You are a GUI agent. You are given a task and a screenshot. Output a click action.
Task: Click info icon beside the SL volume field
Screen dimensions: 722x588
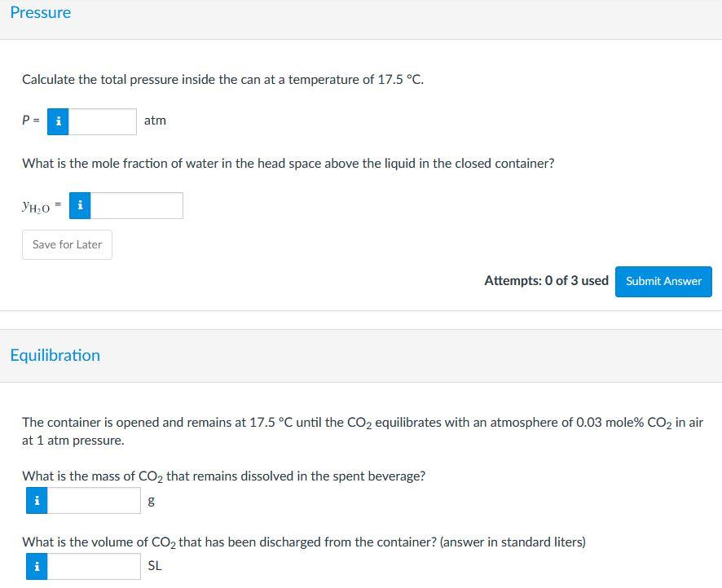pos(36,566)
